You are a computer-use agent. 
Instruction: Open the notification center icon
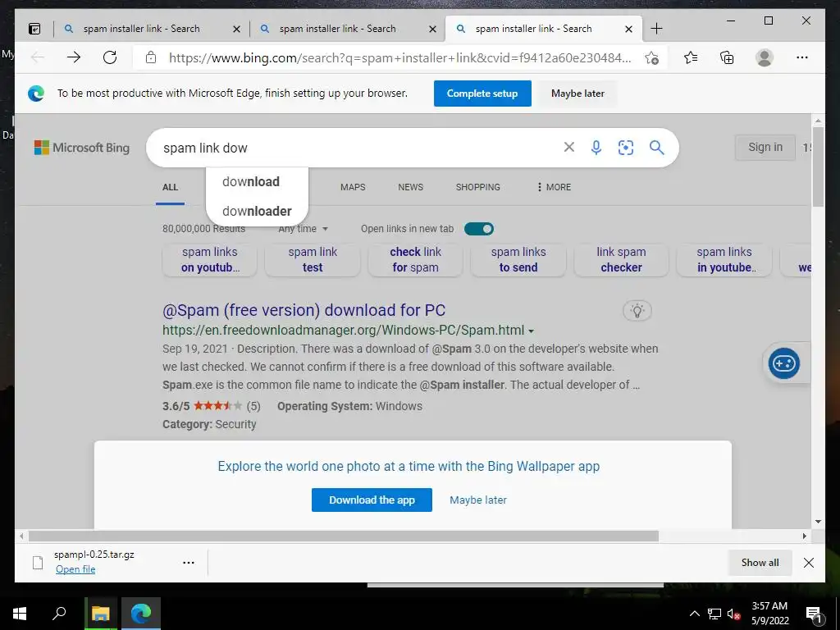click(815, 615)
